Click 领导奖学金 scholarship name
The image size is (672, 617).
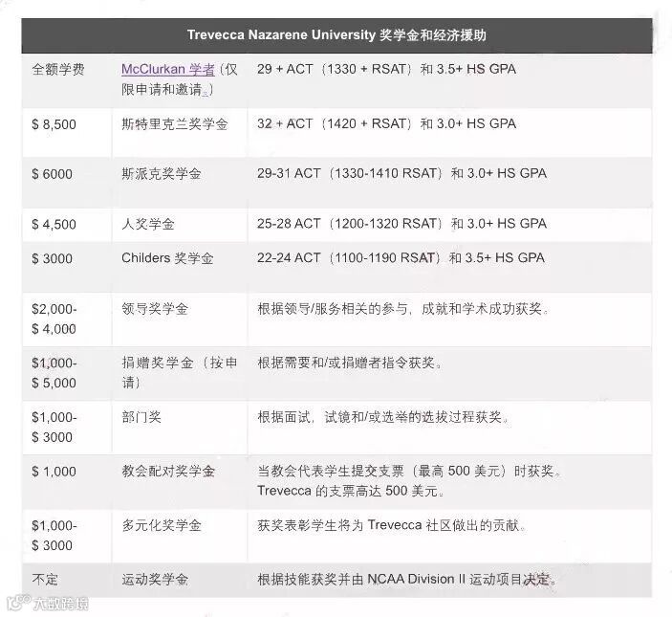click(155, 309)
